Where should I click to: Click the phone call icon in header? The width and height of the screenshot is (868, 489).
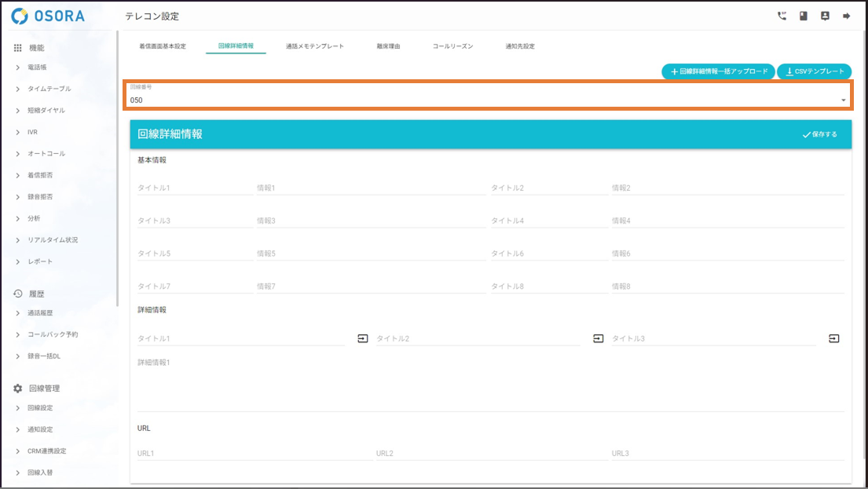[x=782, y=16]
